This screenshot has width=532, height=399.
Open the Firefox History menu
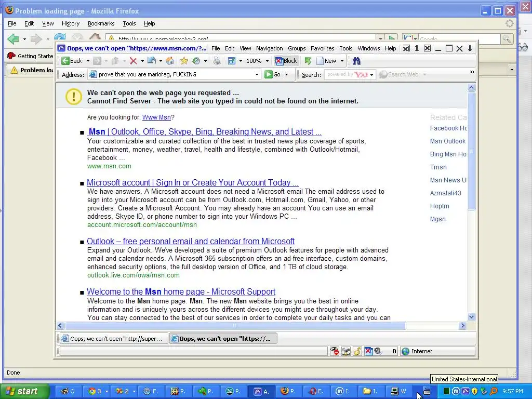click(x=71, y=23)
